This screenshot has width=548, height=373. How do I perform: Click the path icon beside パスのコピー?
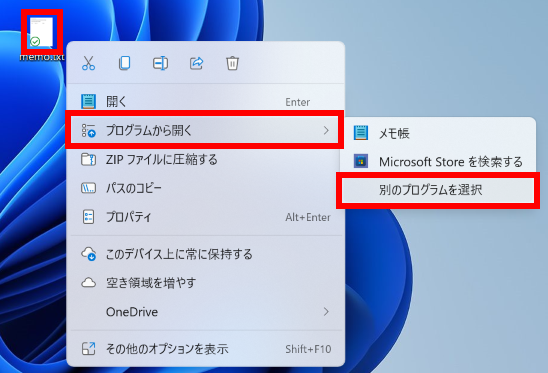click(88, 188)
